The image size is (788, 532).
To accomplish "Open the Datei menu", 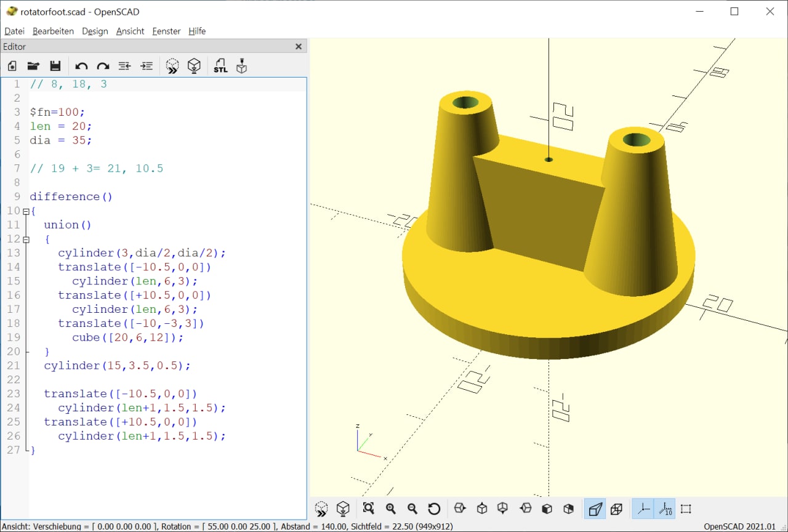I will pyautogui.click(x=14, y=31).
